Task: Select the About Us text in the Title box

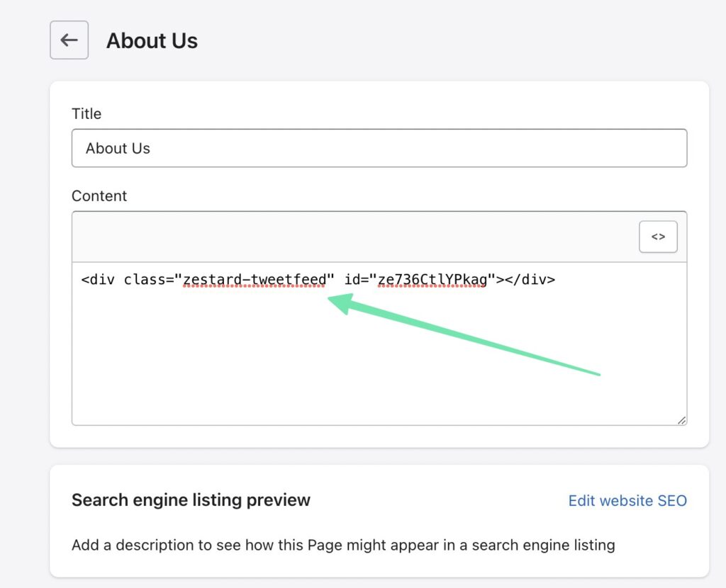Action: pos(118,148)
